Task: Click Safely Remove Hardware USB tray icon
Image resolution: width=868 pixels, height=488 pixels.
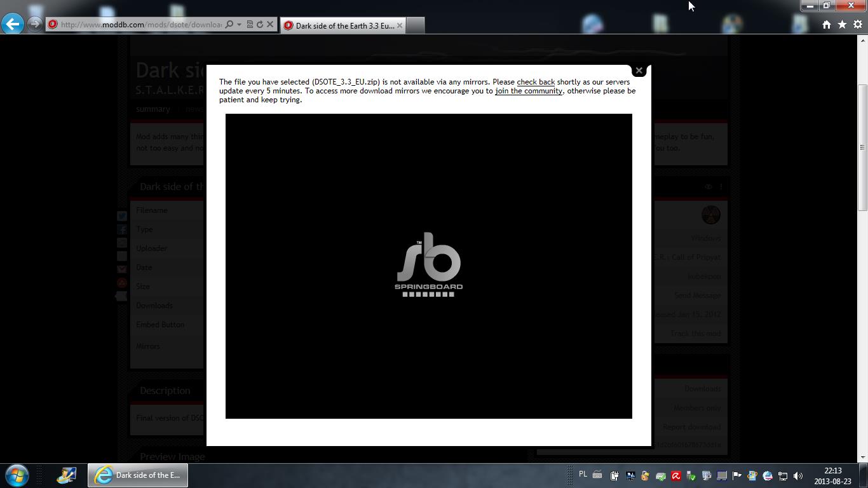Action: pos(691,475)
